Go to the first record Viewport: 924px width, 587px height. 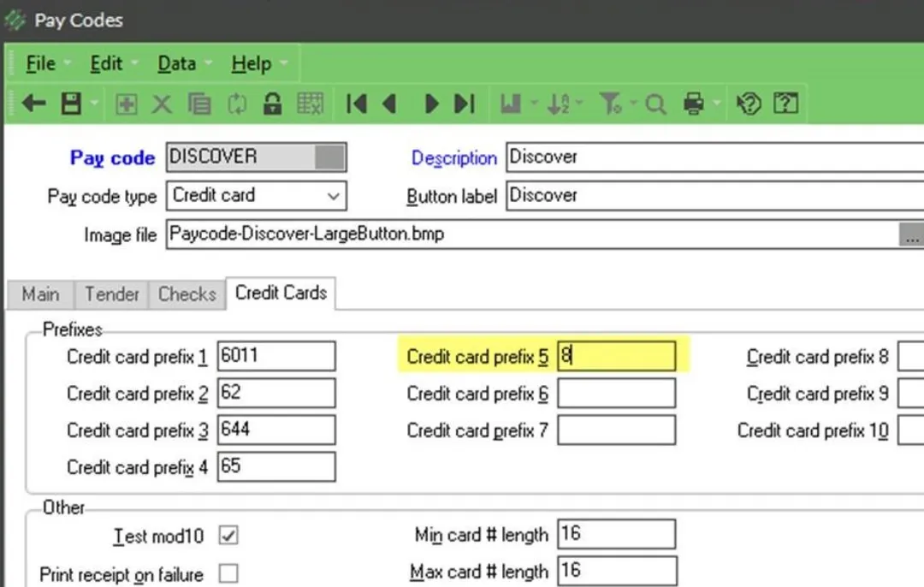click(357, 104)
